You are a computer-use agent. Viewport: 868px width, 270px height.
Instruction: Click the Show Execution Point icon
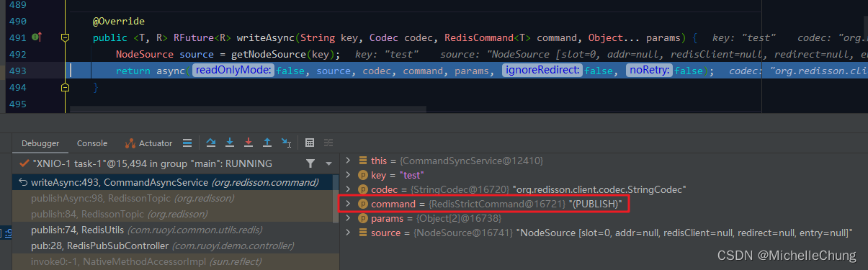[x=187, y=143]
